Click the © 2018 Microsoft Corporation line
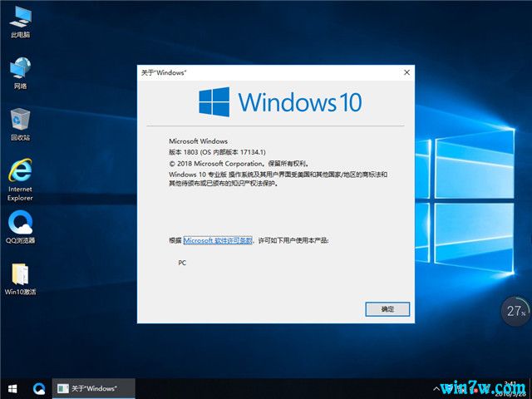Viewport: 532px width, 399px height. click(x=239, y=164)
